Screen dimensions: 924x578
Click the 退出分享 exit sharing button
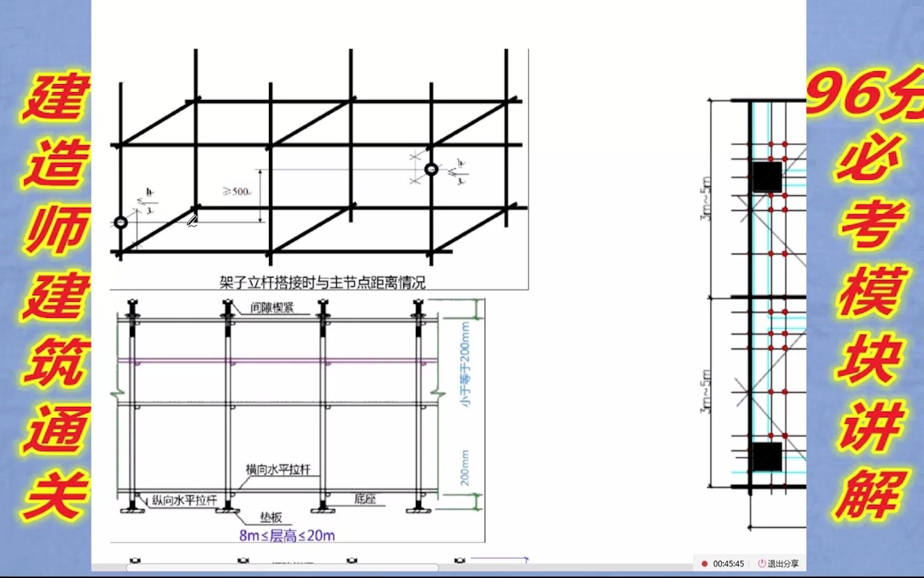[779, 564]
